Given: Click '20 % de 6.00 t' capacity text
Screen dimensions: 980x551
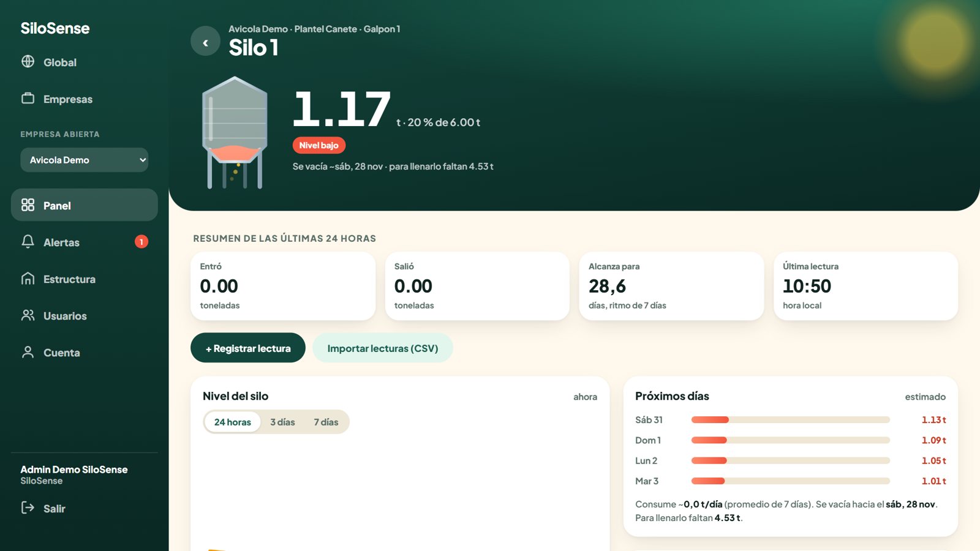Looking at the screenshot, I should click(x=444, y=122).
